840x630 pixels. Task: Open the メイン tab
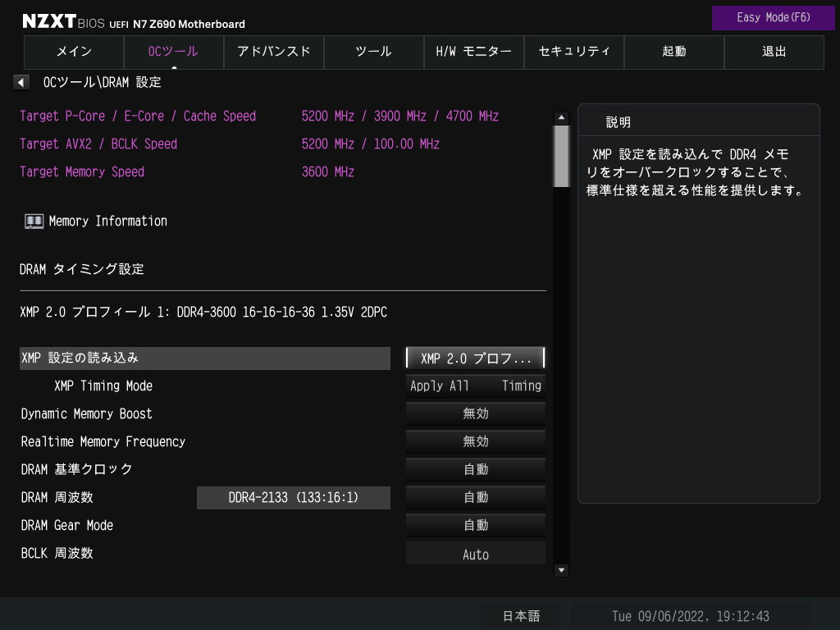[x=74, y=52]
